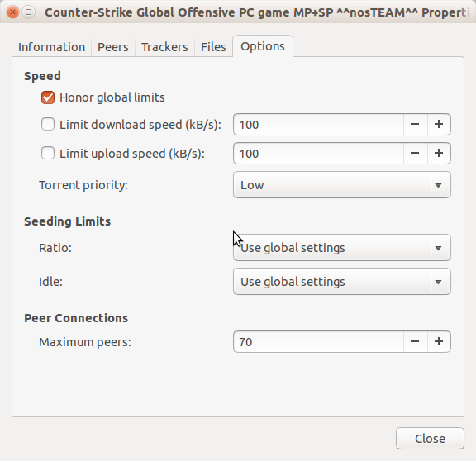Open the Files tab

213,47
